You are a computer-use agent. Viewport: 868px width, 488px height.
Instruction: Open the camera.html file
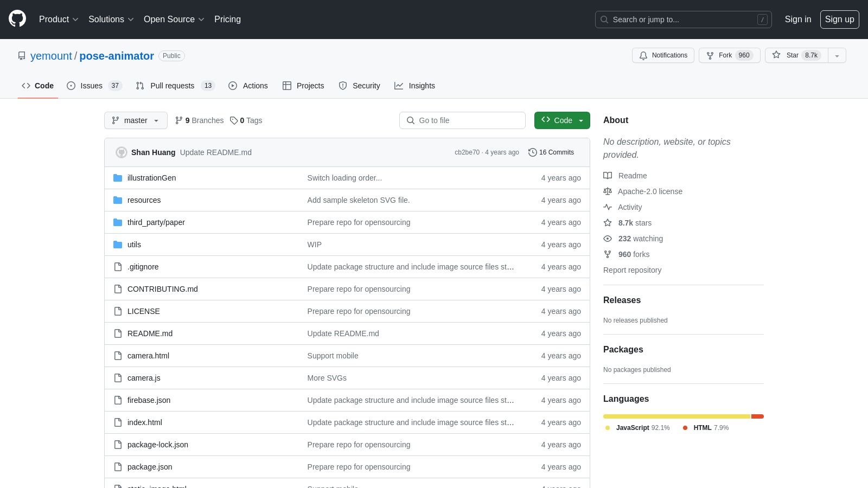coord(148,356)
